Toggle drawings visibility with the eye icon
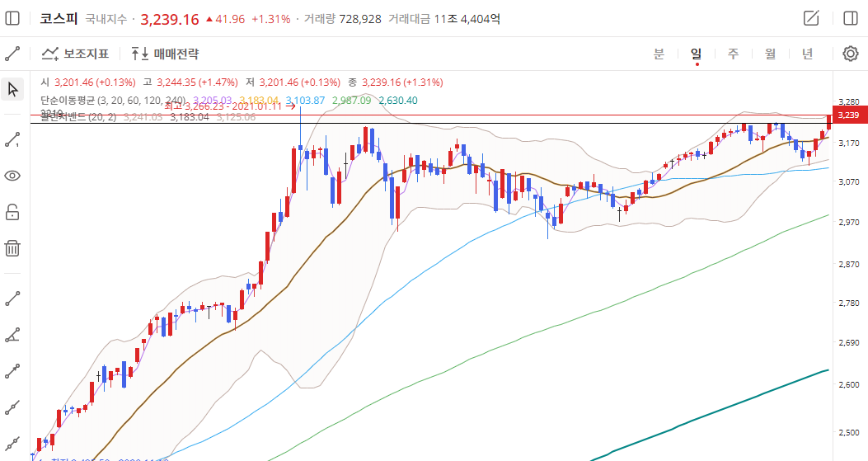 click(12, 176)
